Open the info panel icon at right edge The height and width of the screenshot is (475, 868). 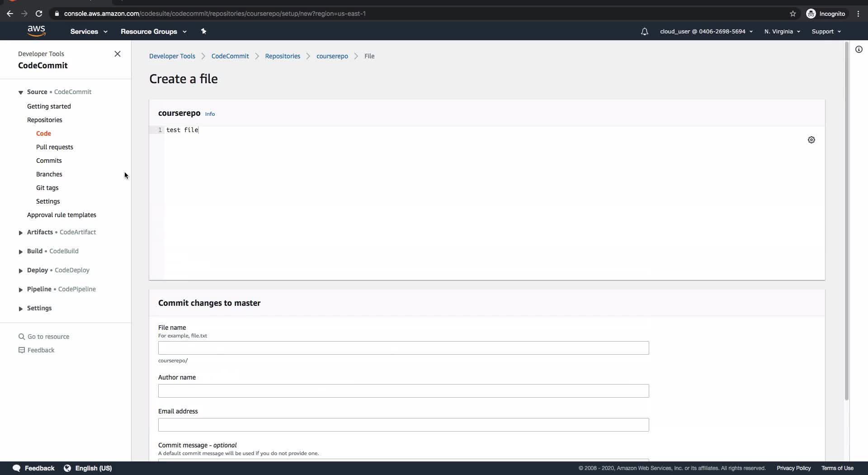point(859,49)
